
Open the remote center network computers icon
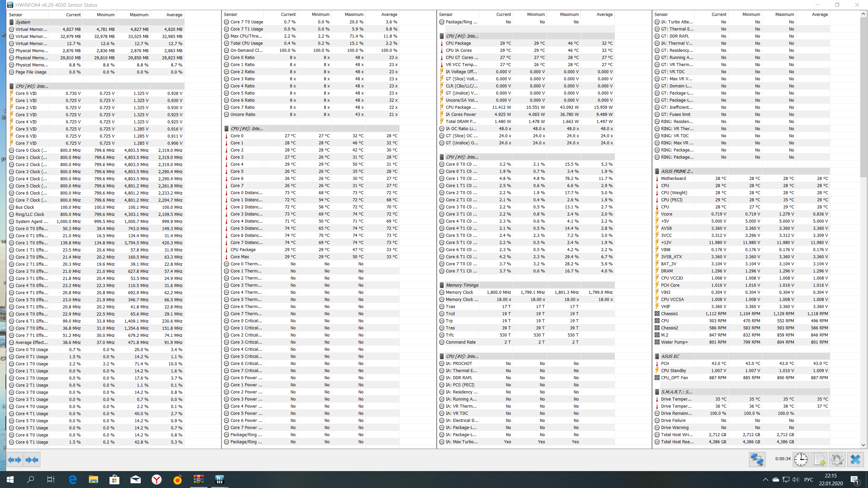pos(757,460)
